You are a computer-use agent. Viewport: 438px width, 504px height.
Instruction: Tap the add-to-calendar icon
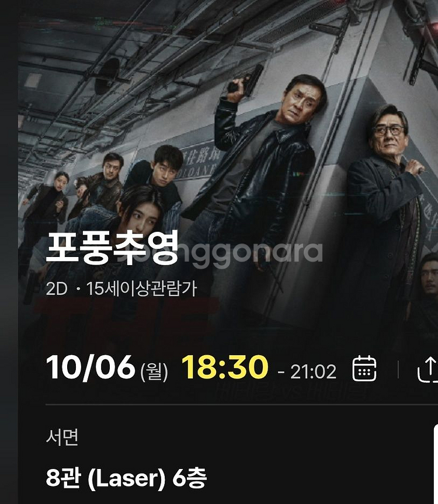364,369
